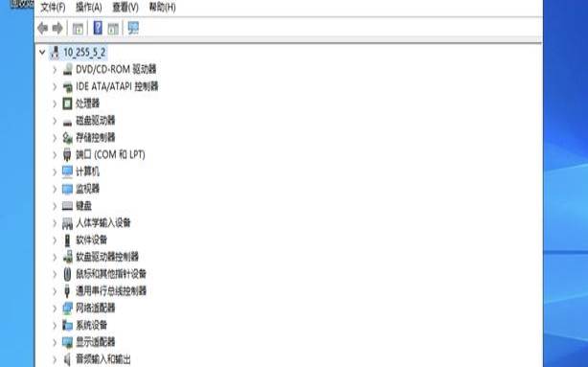This screenshot has width=588, height=367.
Task: Expand the 存储控制器 node
Action: pyautogui.click(x=55, y=138)
